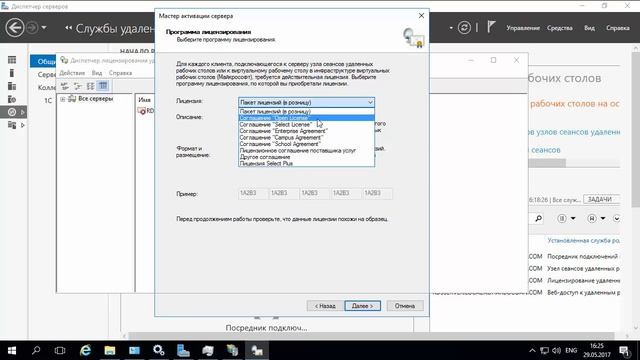Click highlighted details view icon in Licensing toolbar
Viewport: 640px width, 360px height.
point(103,86)
